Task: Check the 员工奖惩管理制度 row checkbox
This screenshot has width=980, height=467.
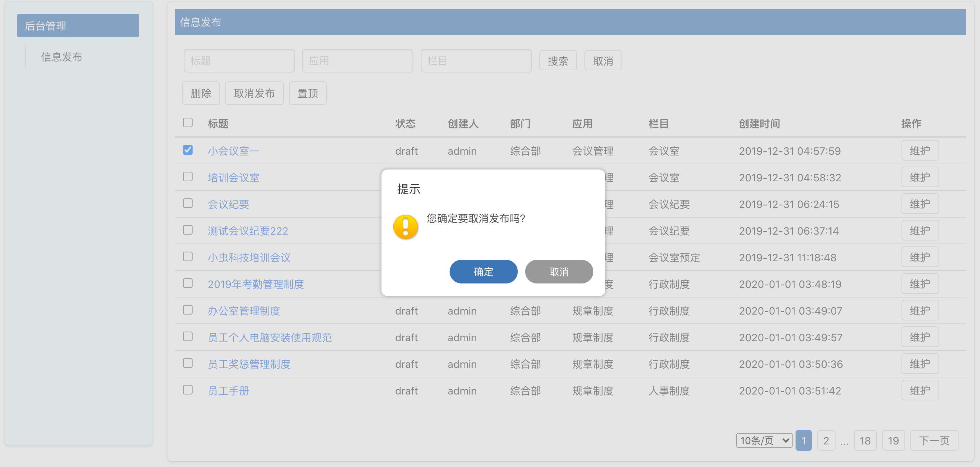Action: coord(187,363)
